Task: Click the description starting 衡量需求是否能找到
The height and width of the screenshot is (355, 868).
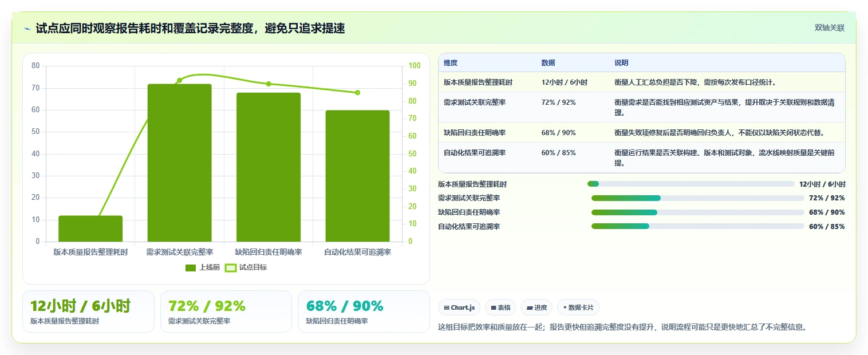Action: tap(724, 108)
